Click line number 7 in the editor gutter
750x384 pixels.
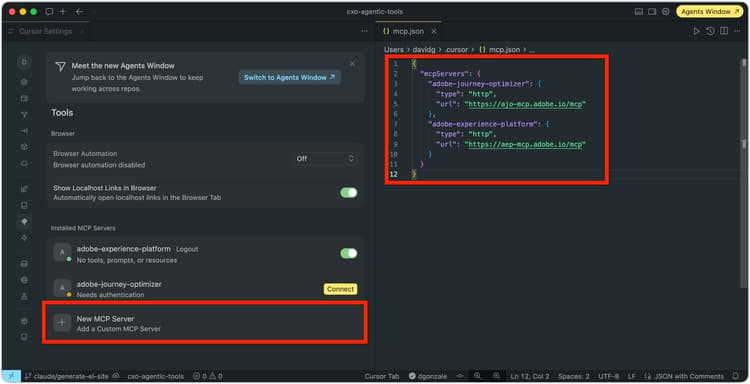395,124
